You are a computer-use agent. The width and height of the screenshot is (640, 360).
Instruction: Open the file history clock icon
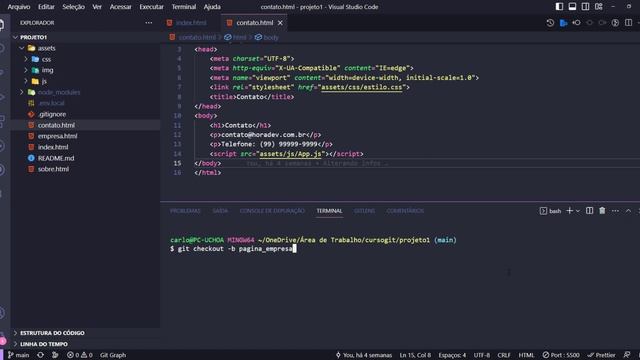(x=550, y=23)
